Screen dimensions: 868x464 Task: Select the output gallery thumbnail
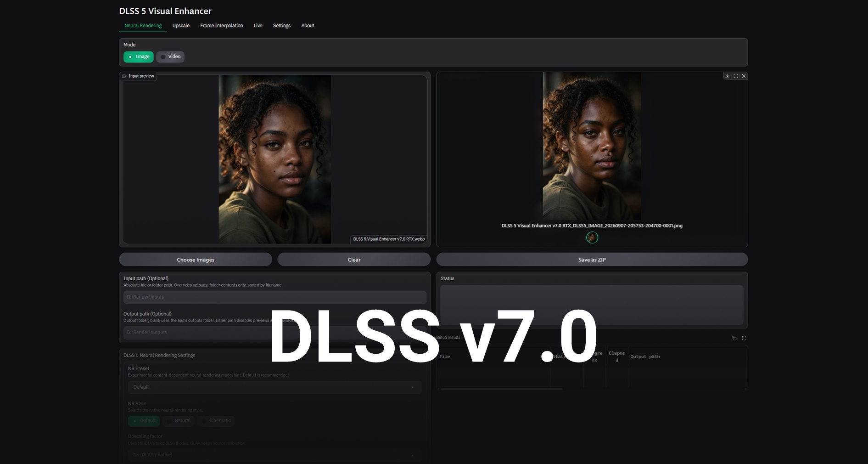[x=592, y=238]
